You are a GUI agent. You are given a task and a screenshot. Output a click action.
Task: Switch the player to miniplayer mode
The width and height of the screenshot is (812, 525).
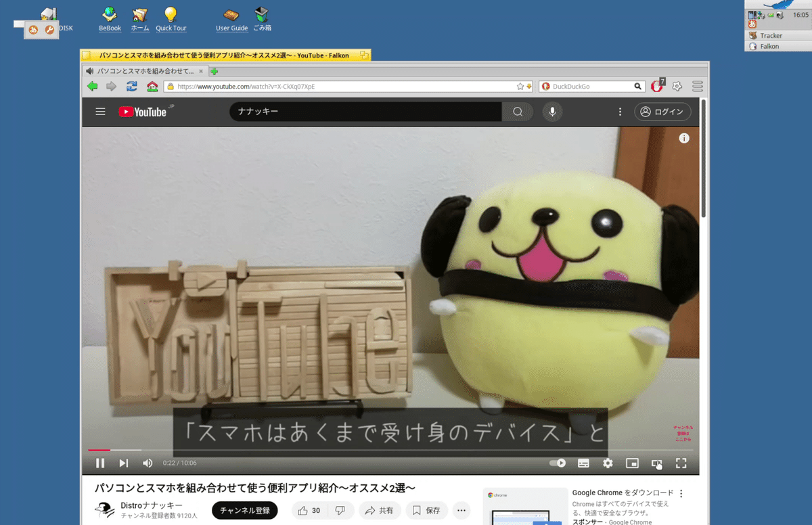632,463
